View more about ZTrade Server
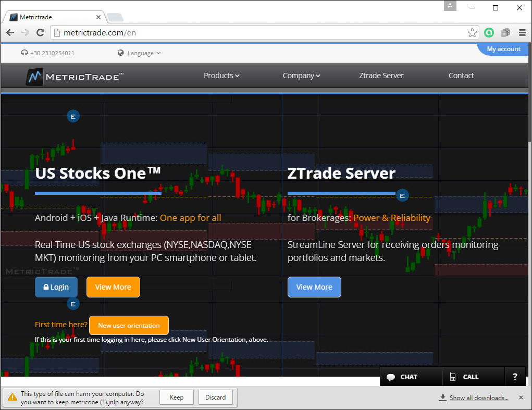 click(314, 287)
